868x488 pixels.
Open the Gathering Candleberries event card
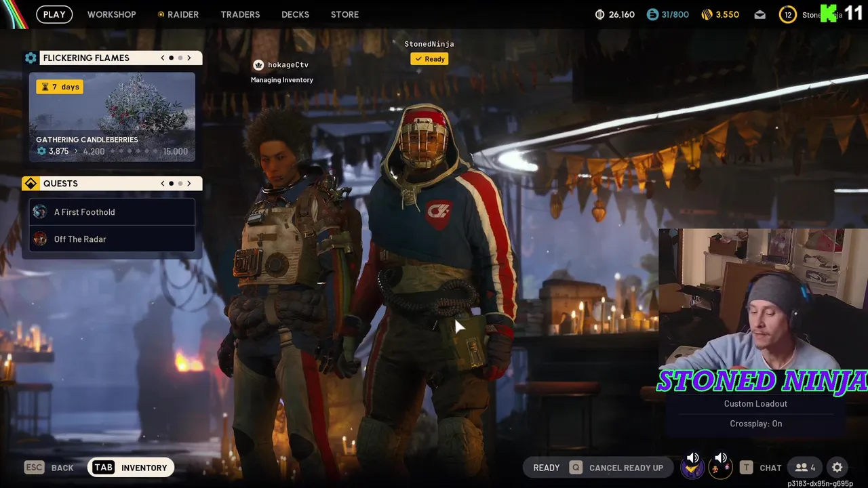112,117
